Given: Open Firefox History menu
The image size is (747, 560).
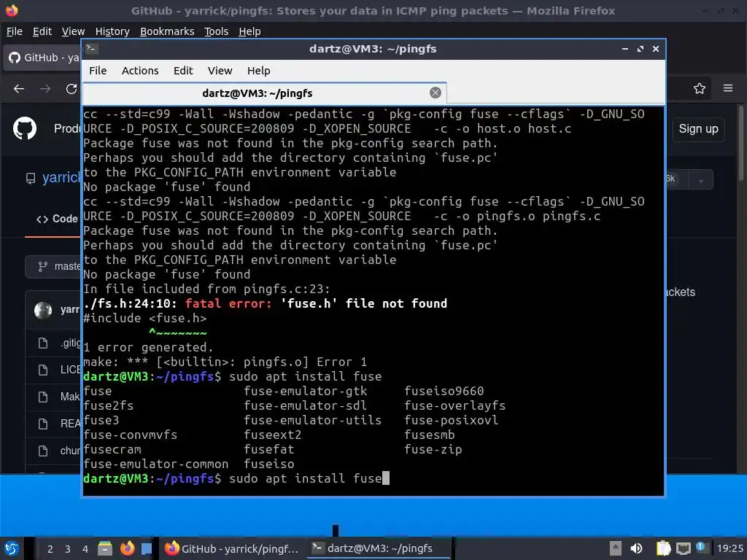Looking at the screenshot, I should coord(112,31).
